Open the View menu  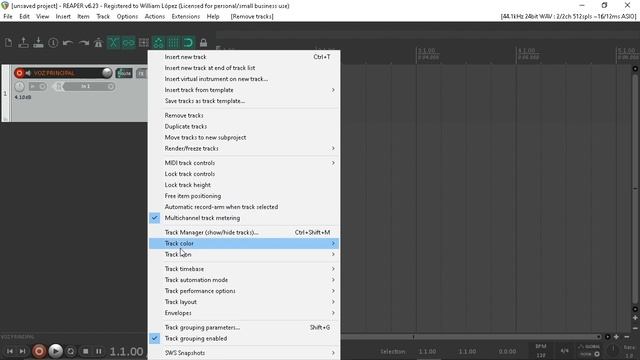42,16
